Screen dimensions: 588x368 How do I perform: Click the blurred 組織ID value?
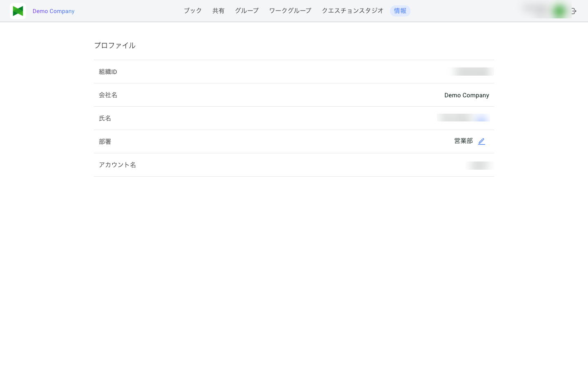472,72
